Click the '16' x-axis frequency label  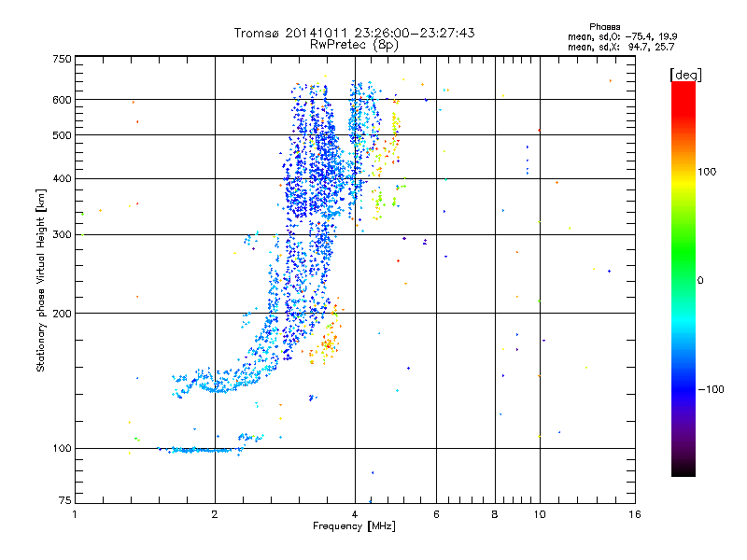point(635,514)
